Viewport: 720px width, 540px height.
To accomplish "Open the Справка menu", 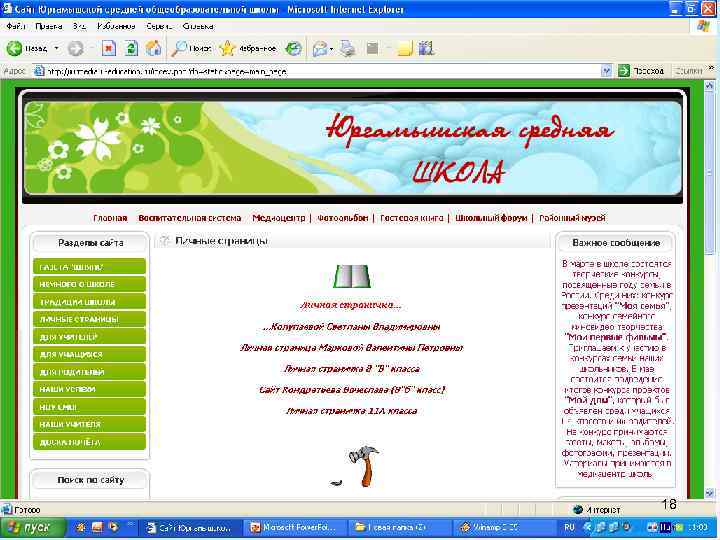I will (198, 26).
